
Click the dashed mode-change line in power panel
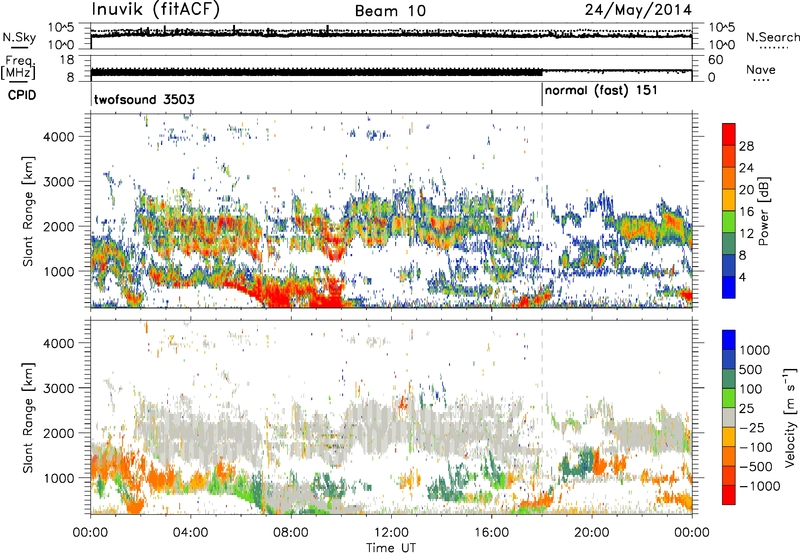[542, 211]
